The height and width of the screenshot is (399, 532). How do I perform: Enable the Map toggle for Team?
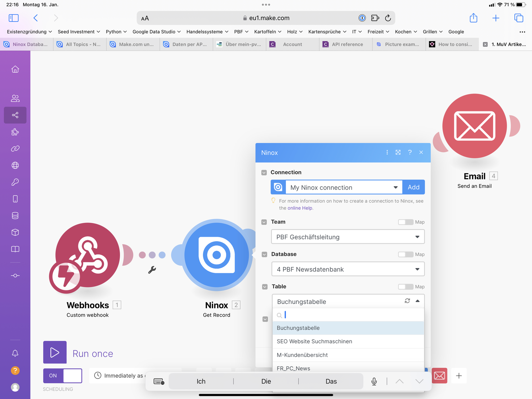coord(406,222)
